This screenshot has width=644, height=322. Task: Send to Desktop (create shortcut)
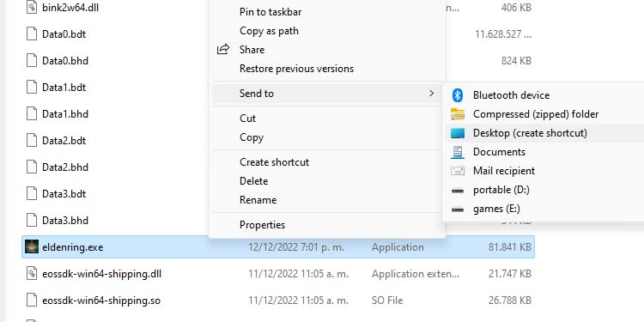[530, 133]
